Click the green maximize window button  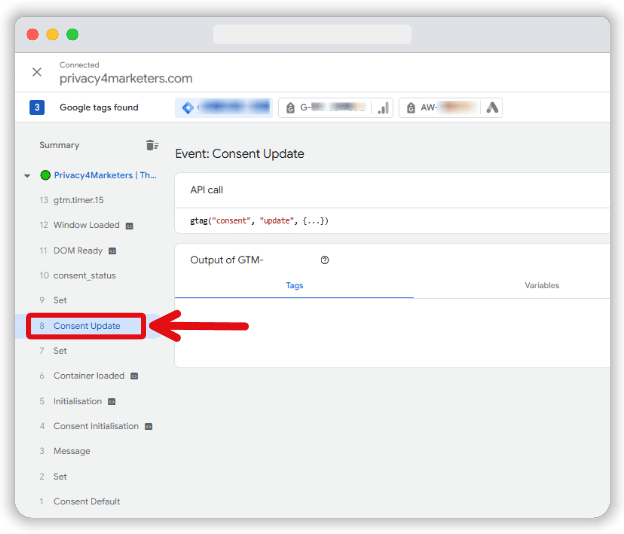(72, 35)
